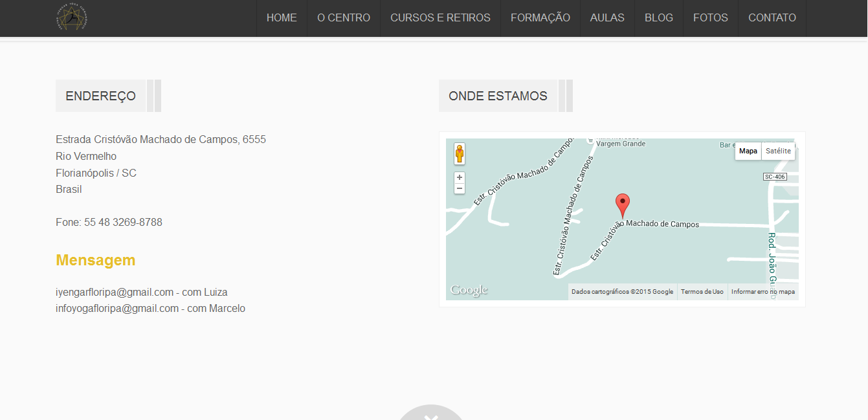The width and height of the screenshot is (868, 420).
Task: Visit the BLOG page
Action: pyautogui.click(x=659, y=18)
